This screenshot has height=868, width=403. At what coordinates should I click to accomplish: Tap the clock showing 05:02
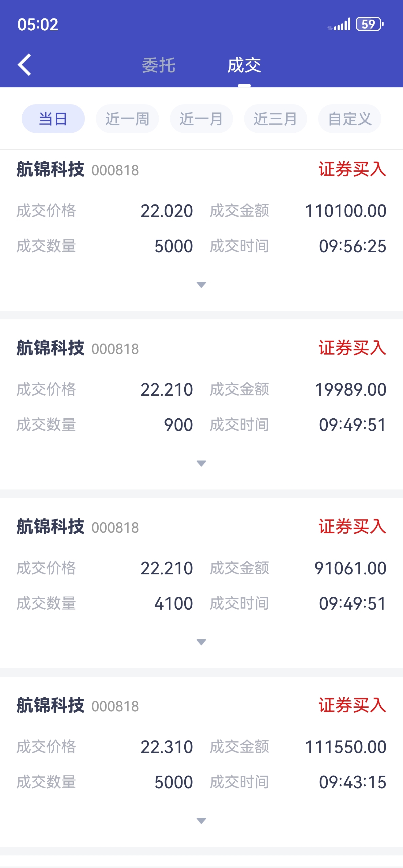pyautogui.click(x=38, y=25)
